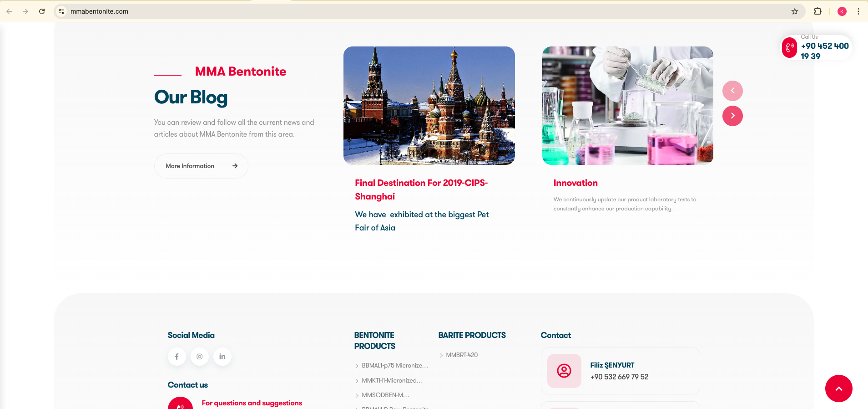Bookmark this page with the star icon
This screenshot has width=868, height=409.
(x=795, y=11)
